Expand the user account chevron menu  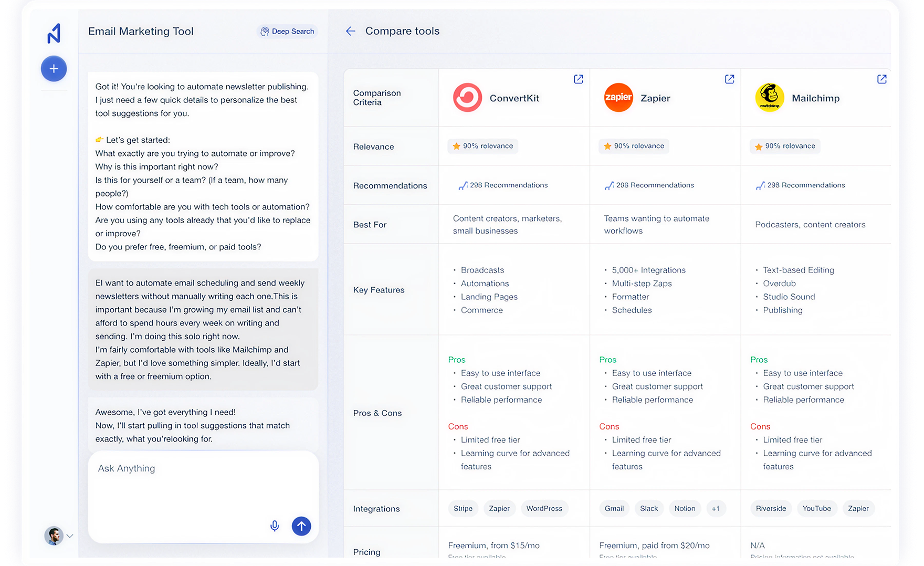click(x=70, y=536)
